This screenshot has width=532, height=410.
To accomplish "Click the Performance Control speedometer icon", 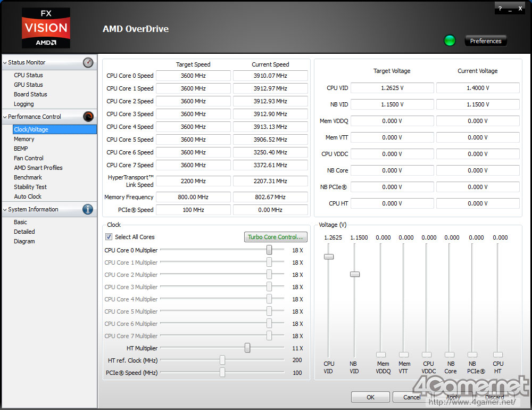I will pos(88,117).
